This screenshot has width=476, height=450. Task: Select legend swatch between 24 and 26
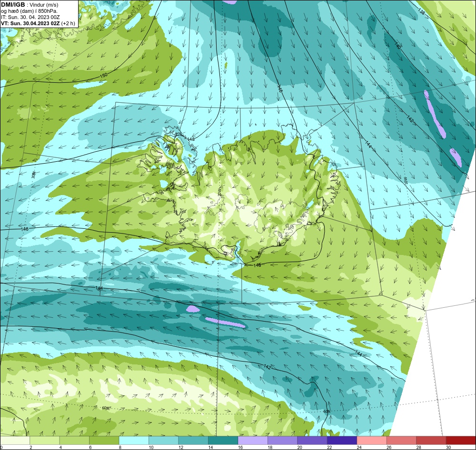click(372, 440)
